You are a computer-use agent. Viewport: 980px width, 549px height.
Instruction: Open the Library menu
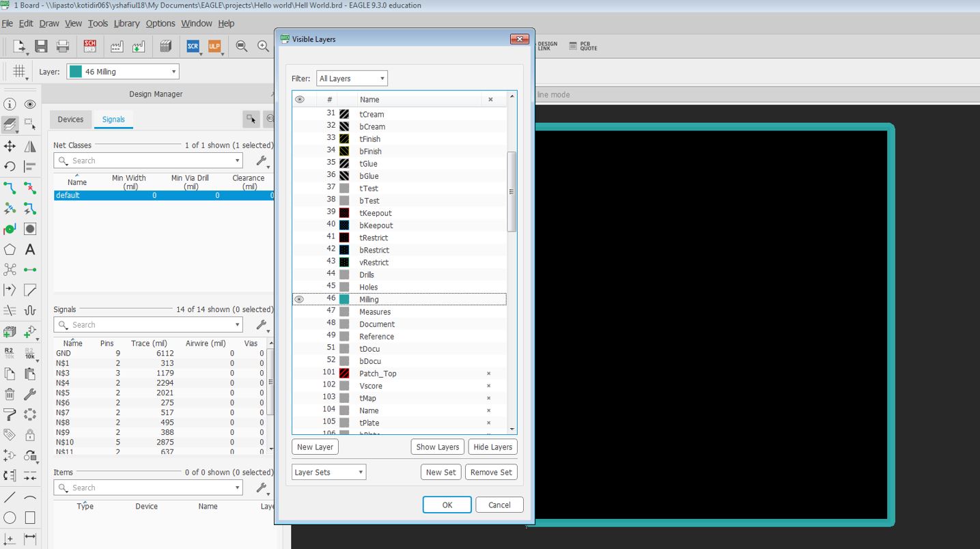click(126, 23)
